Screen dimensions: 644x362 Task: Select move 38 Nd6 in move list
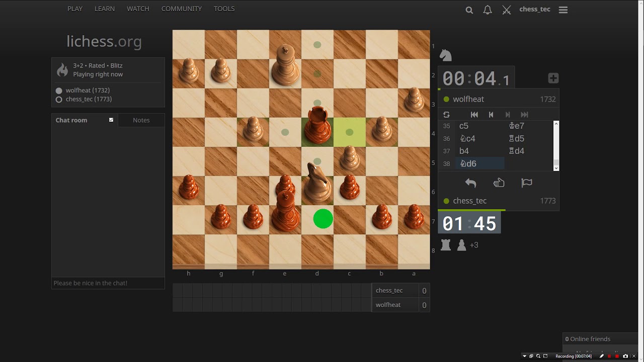479,163
